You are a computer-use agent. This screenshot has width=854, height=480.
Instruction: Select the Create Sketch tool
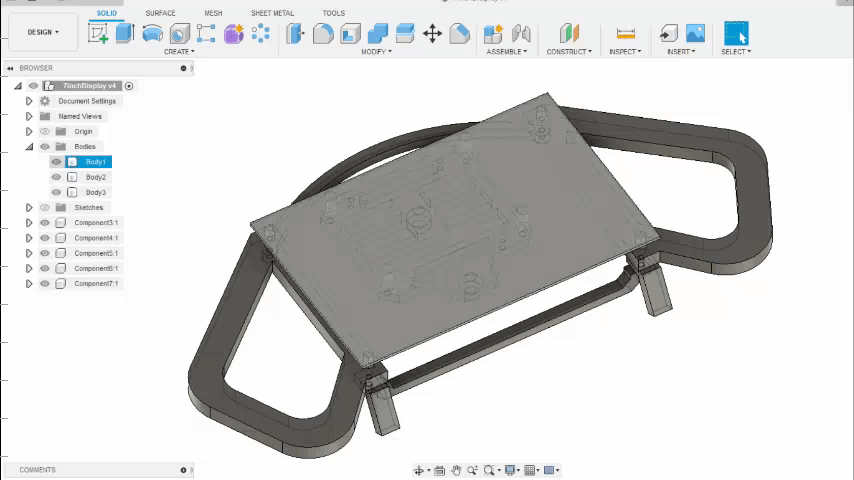point(98,34)
